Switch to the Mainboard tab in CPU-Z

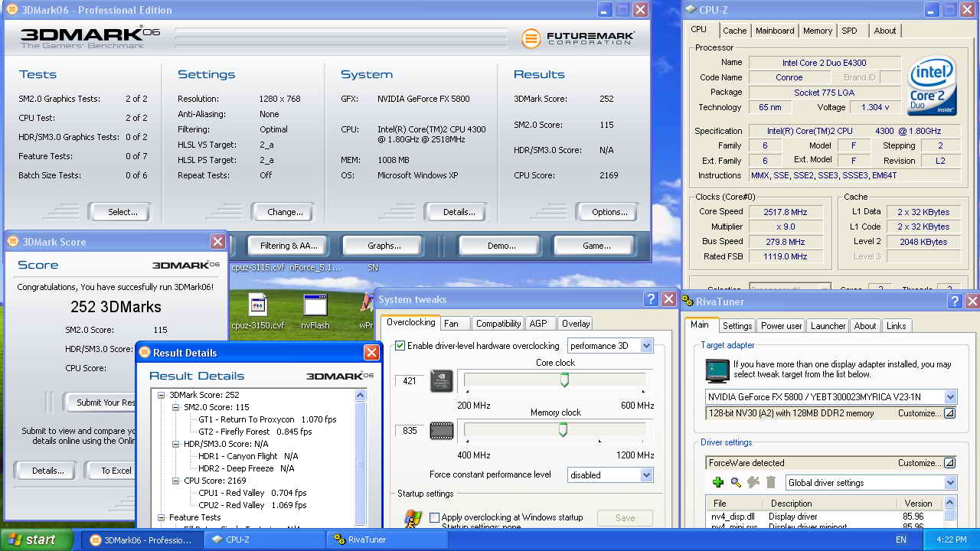click(x=775, y=31)
